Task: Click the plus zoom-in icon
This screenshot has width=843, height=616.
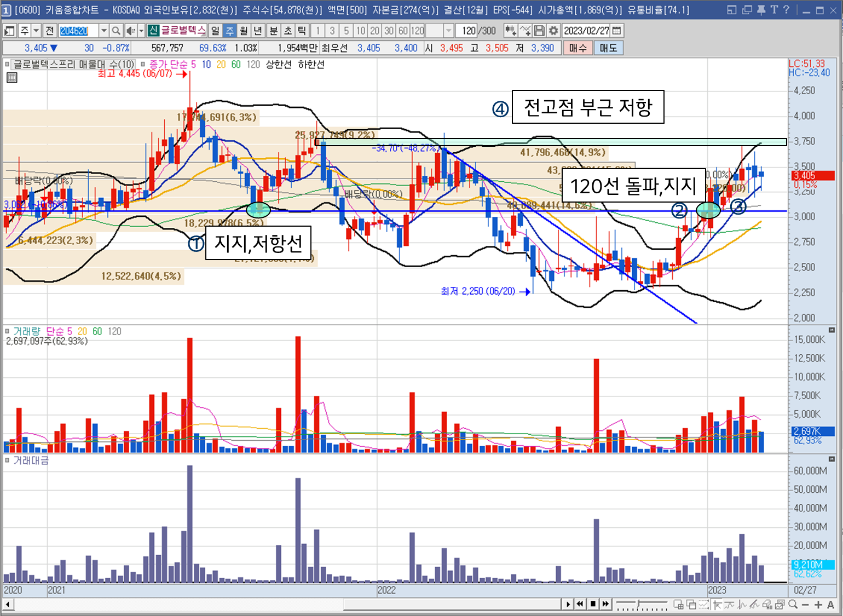Action: [x=818, y=605]
